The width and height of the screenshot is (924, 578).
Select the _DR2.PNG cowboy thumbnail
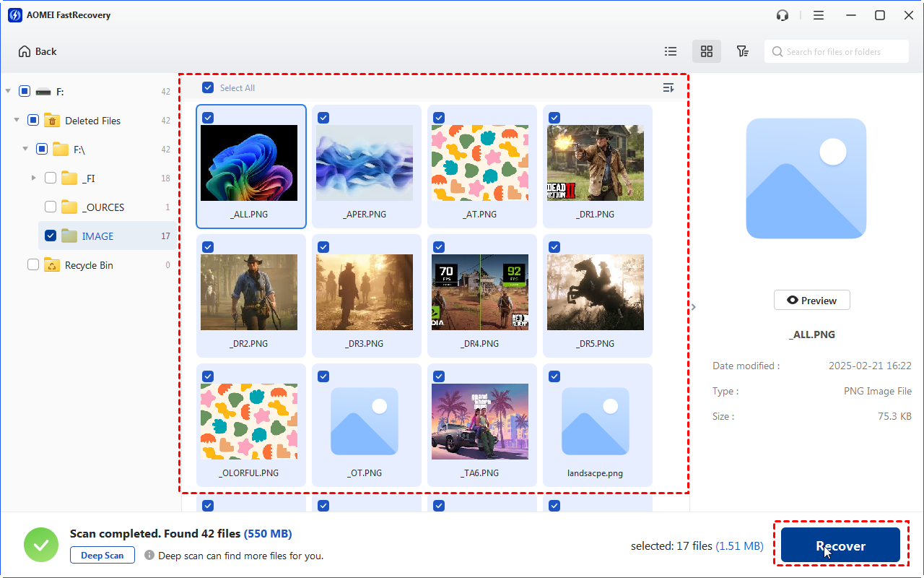[249, 292]
